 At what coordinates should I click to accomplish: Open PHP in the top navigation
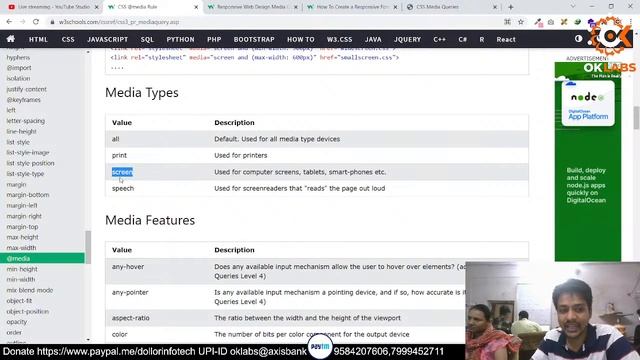[214, 39]
